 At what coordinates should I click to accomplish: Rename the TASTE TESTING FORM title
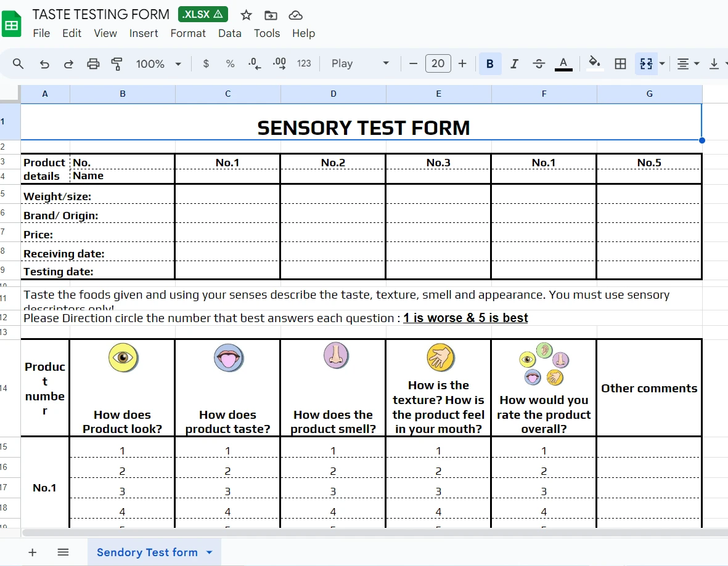click(100, 14)
